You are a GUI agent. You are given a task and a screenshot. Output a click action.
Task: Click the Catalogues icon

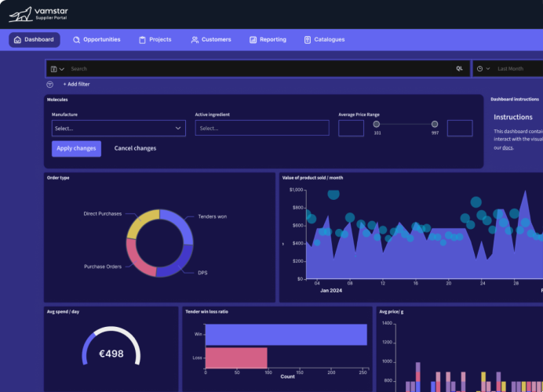[x=307, y=40]
